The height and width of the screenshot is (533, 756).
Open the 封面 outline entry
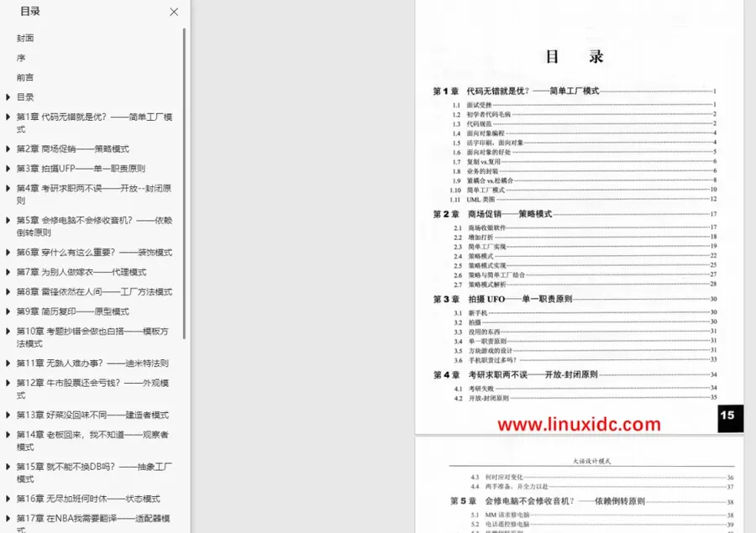tap(25, 38)
